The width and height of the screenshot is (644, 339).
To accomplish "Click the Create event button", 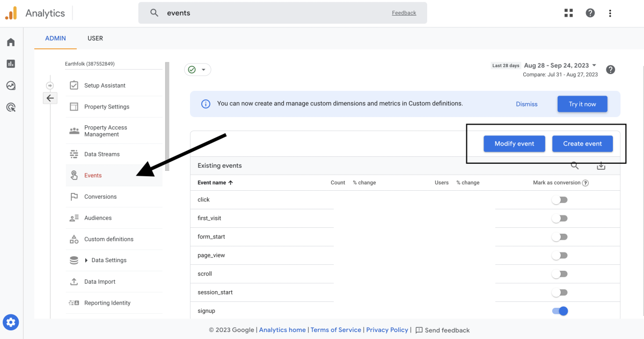I will 582,143.
